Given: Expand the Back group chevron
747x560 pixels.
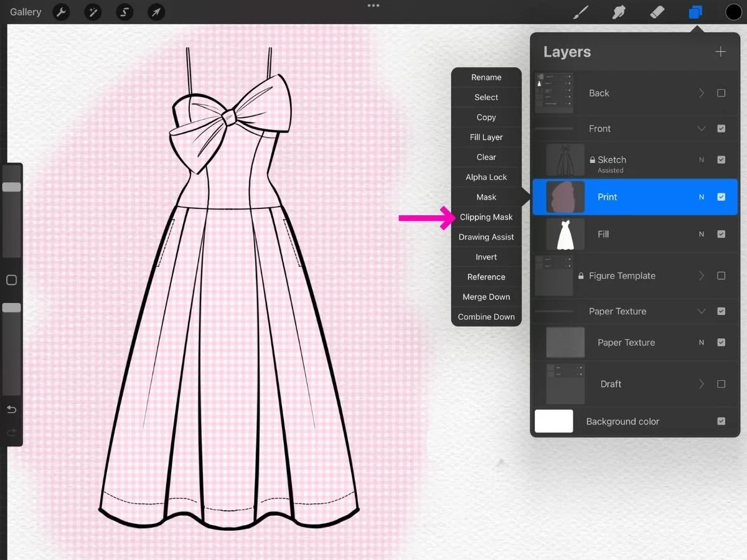Looking at the screenshot, I should click(x=702, y=93).
